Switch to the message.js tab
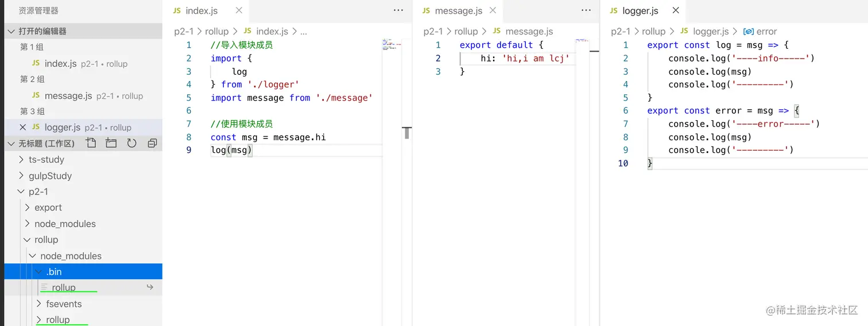868x326 pixels. pyautogui.click(x=459, y=11)
